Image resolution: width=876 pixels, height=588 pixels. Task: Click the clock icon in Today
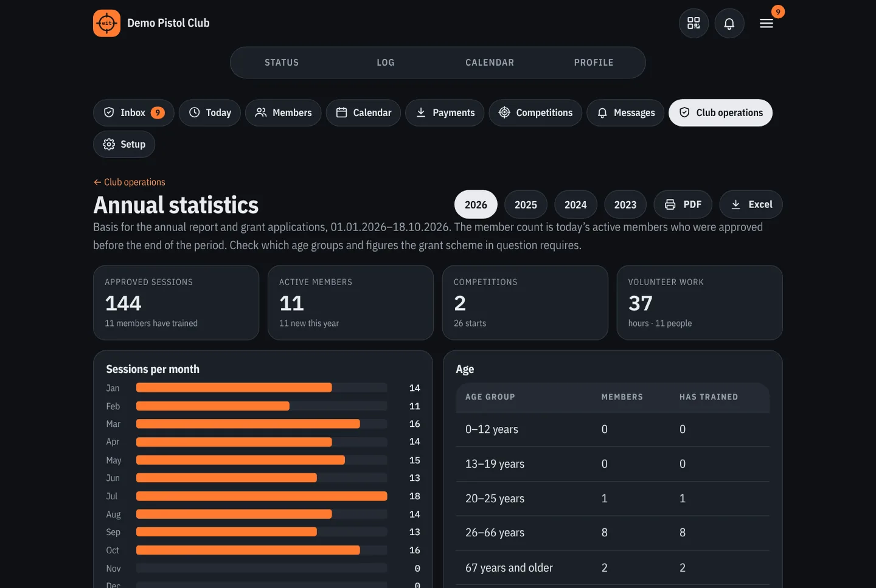tap(195, 112)
